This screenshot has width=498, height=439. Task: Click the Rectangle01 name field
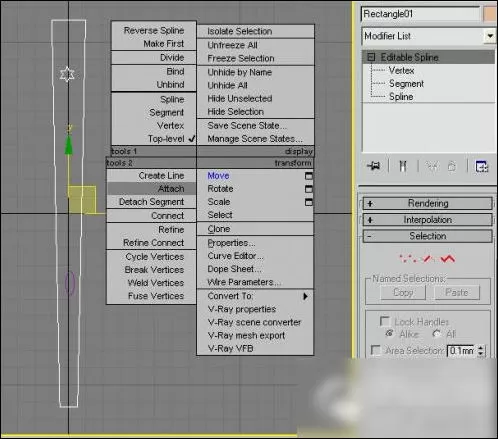coord(420,14)
